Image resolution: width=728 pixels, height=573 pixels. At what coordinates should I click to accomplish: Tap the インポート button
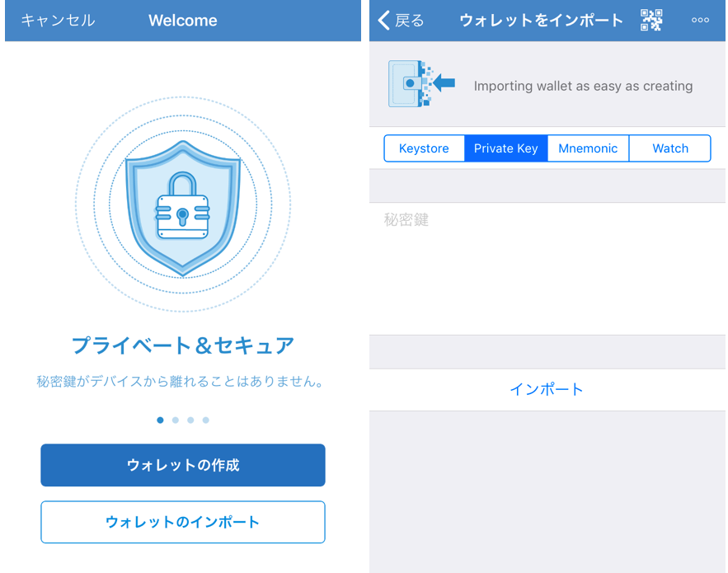click(x=547, y=390)
